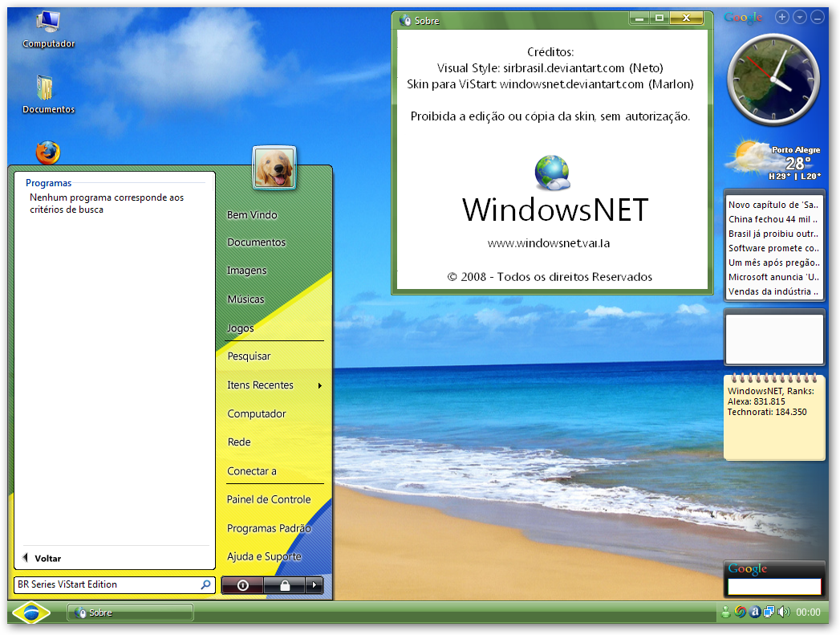The image size is (840, 635).
Task: Open news item 'China fechou 44 mil ..'
Action: click(773, 219)
